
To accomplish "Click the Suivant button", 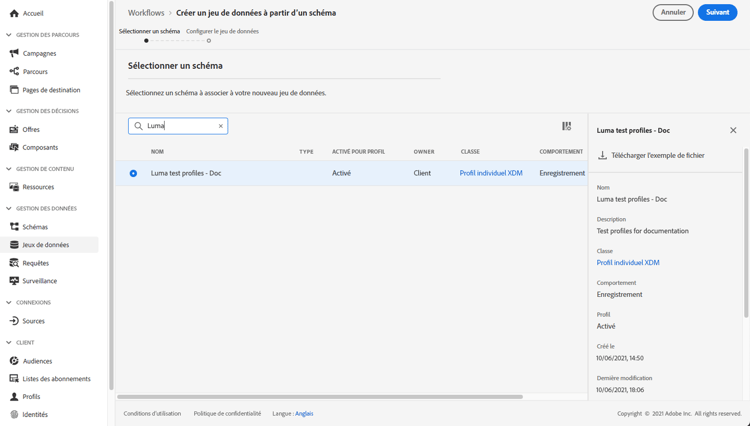I will (717, 12).
